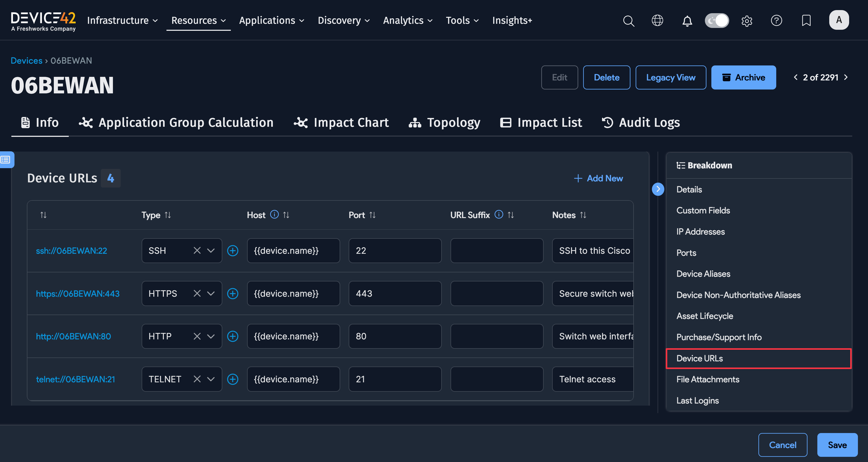
Task: Collapse the Breakdown side panel arrow
Action: click(x=658, y=189)
